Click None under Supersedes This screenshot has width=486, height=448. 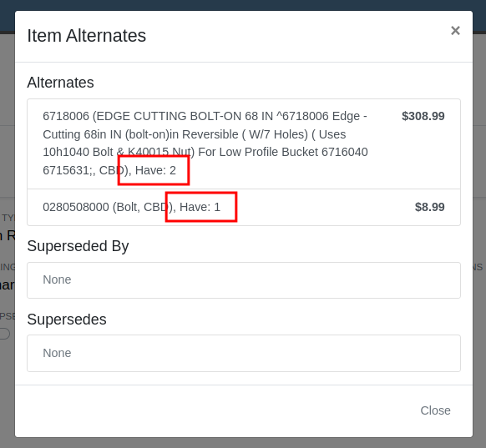57,353
